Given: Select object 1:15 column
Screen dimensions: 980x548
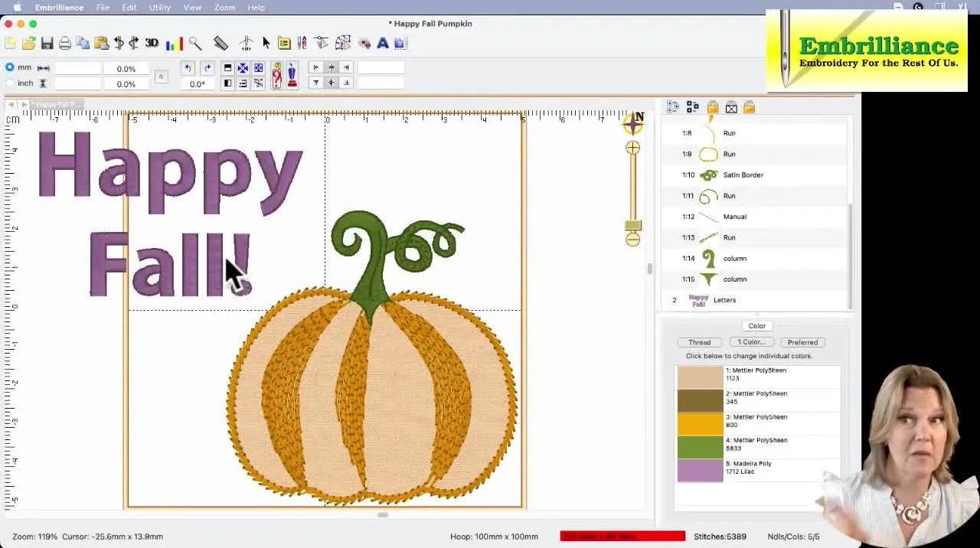Looking at the screenshot, I should click(x=755, y=279).
